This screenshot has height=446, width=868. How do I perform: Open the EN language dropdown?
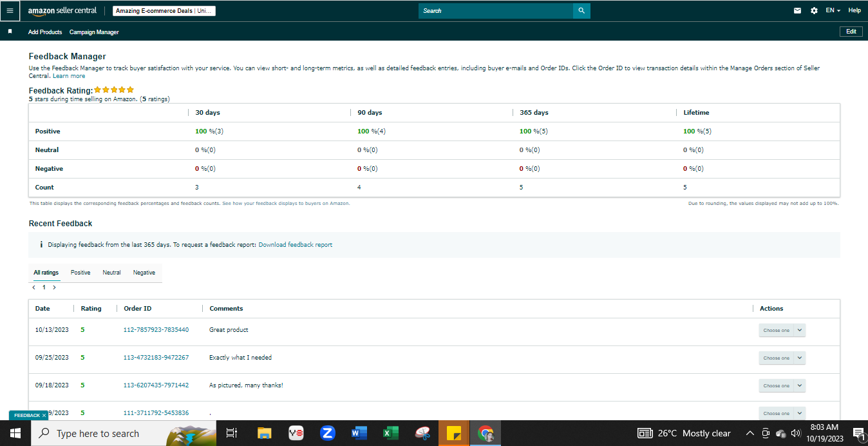(833, 11)
